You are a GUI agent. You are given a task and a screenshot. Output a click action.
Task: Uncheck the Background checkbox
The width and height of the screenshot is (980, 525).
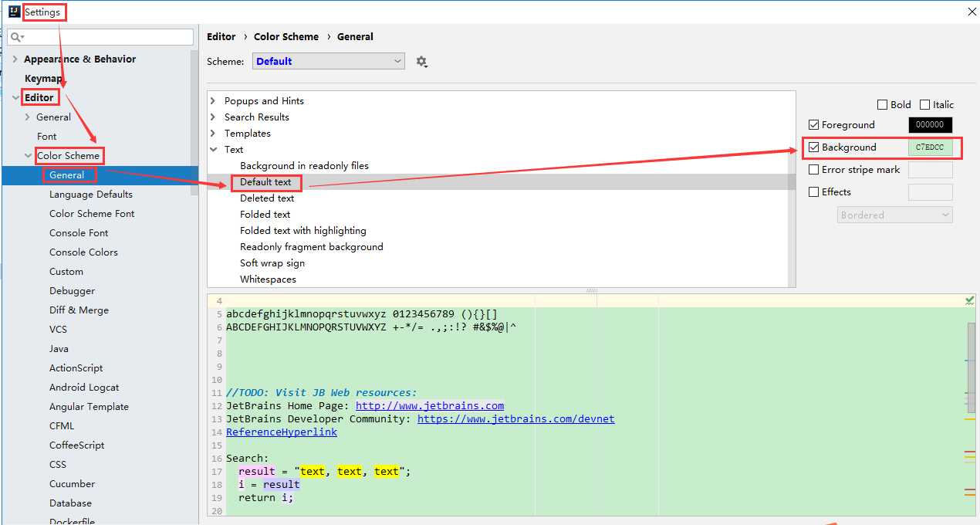coord(813,147)
